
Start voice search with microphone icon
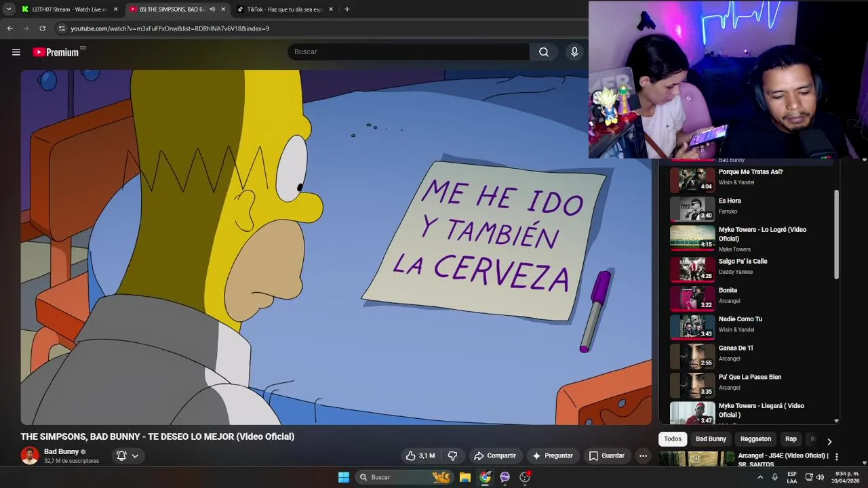[x=574, y=52]
